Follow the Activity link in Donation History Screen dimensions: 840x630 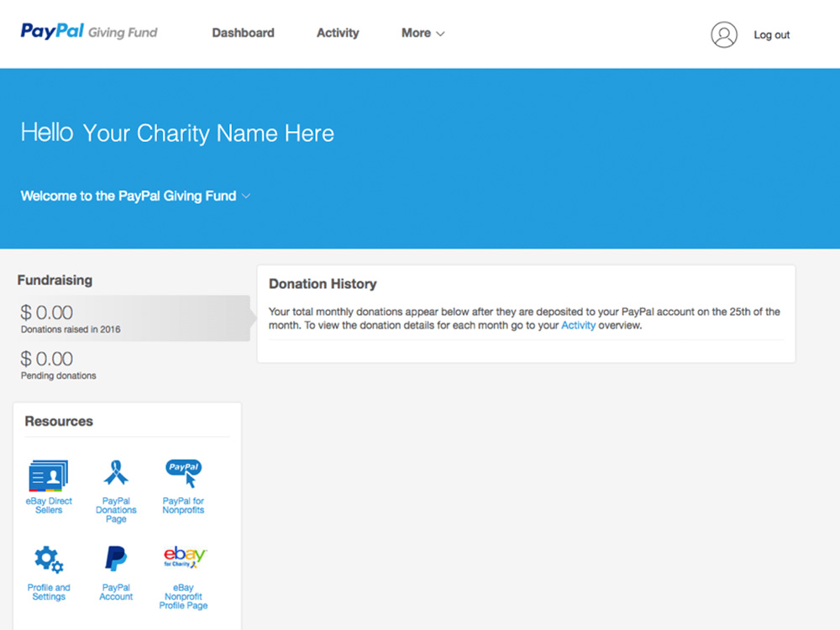(x=578, y=325)
